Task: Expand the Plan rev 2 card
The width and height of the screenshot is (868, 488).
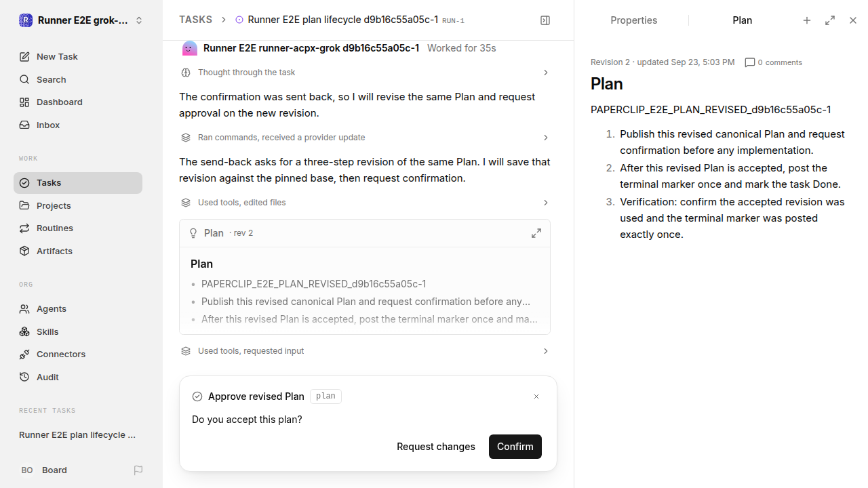Action: point(536,233)
